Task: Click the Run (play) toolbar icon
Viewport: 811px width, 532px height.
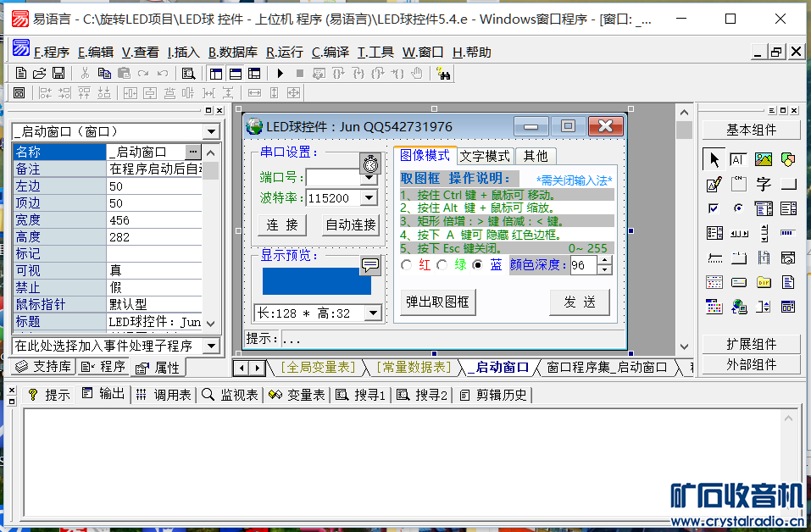Action: [280, 74]
